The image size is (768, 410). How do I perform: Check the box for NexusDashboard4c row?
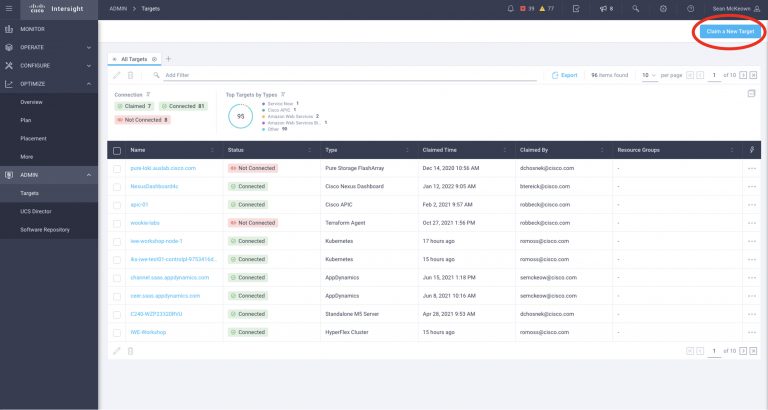[x=117, y=186]
